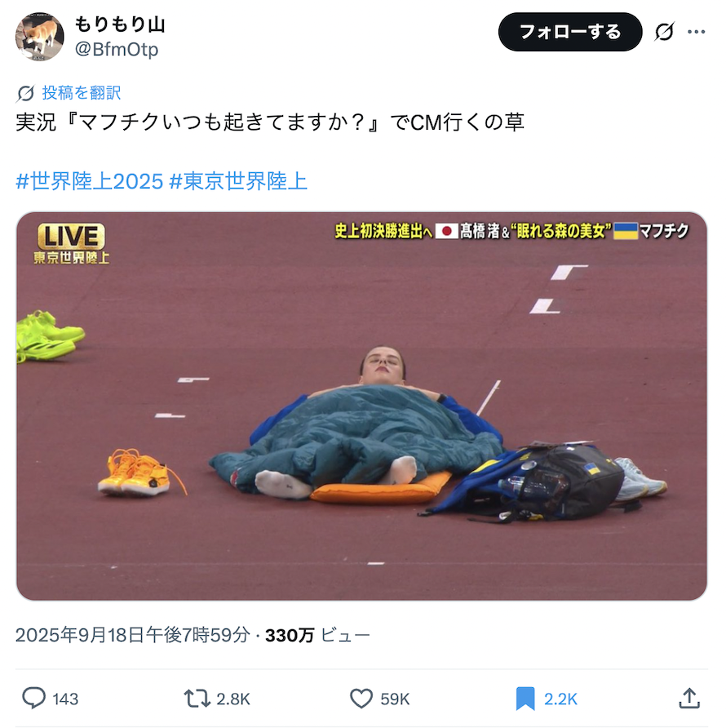Toggle the blue bookmark icon
Image resolution: width=726 pixels, height=728 pixels.
pos(525,699)
